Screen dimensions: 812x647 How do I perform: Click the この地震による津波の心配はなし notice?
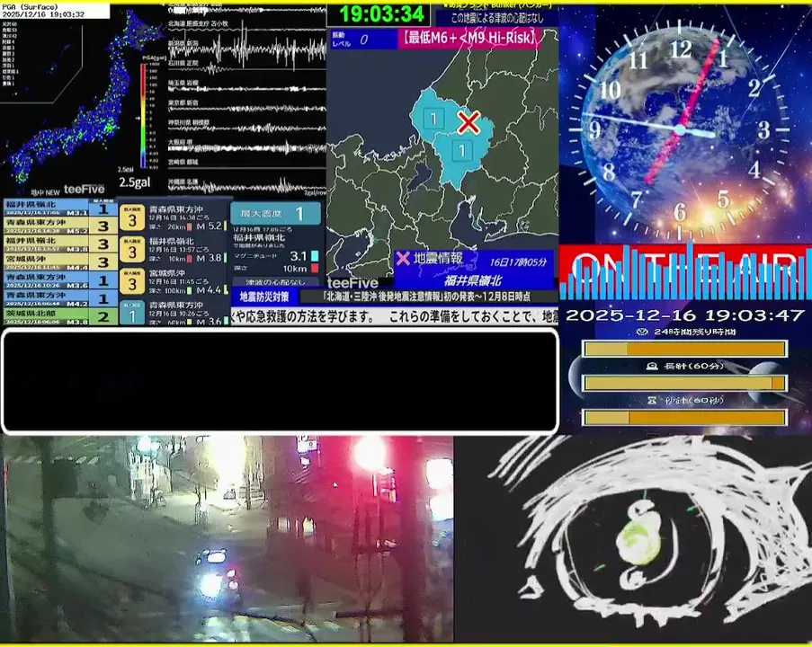pyautogui.click(x=497, y=18)
